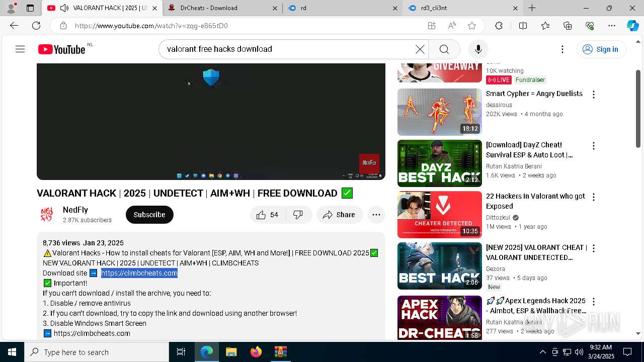Open options for DayZ Cheat video

point(594,146)
